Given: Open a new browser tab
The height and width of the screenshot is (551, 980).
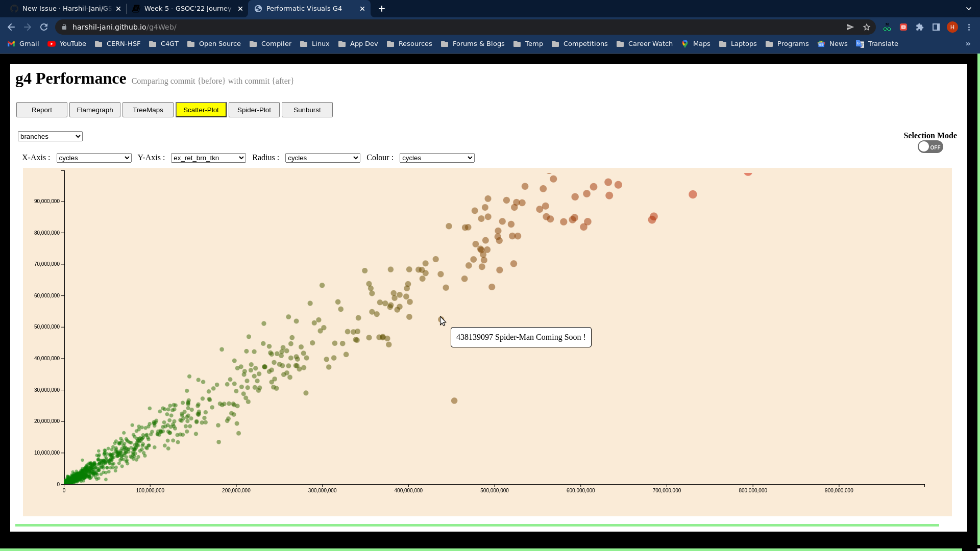Looking at the screenshot, I should (382, 9).
